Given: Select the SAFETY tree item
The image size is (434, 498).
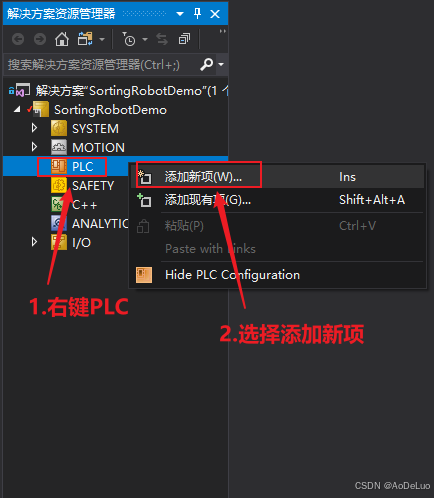Looking at the screenshot, I should tap(93, 186).
